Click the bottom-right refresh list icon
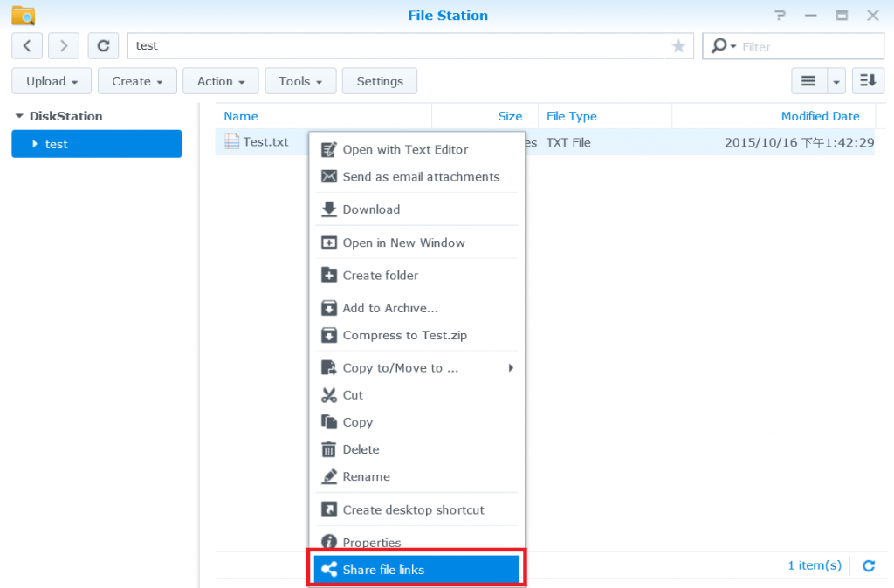 (x=868, y=566)
